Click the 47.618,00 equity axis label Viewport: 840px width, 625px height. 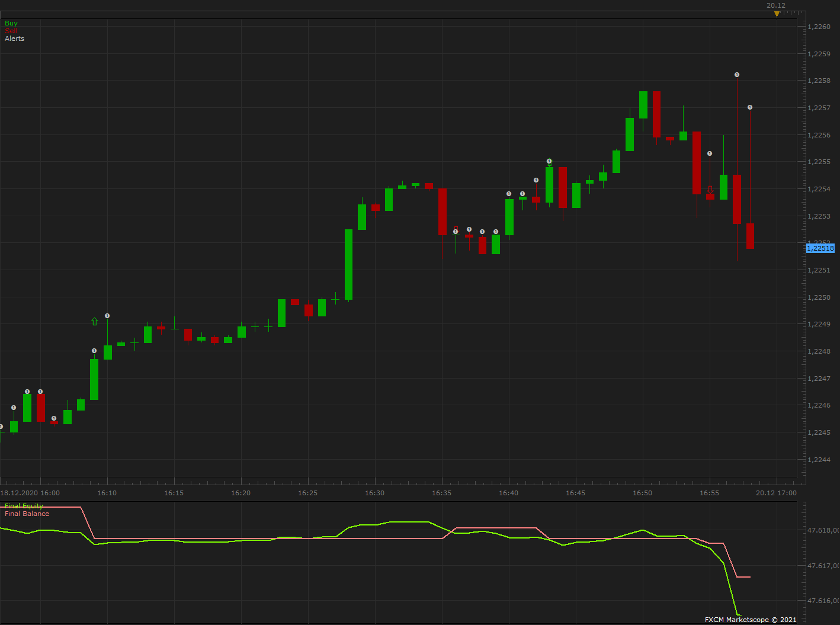[823, 530]
